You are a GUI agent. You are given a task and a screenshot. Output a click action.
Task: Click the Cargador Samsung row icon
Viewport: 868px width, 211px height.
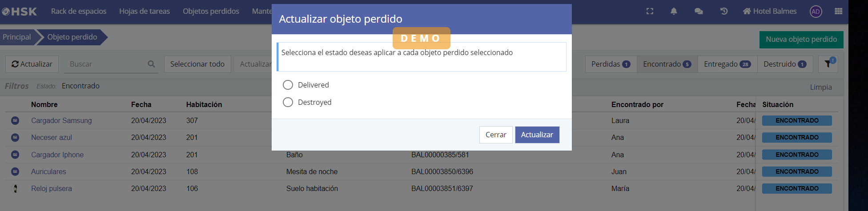15,120
